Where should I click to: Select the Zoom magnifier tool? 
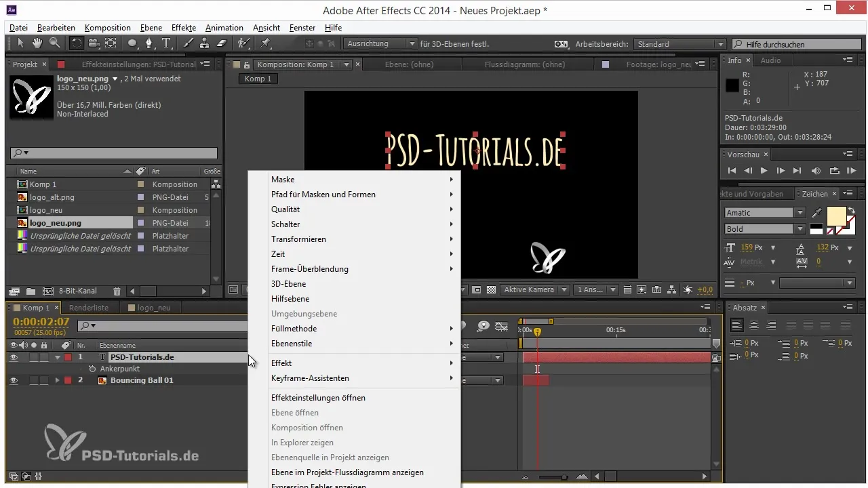(54, 43)
